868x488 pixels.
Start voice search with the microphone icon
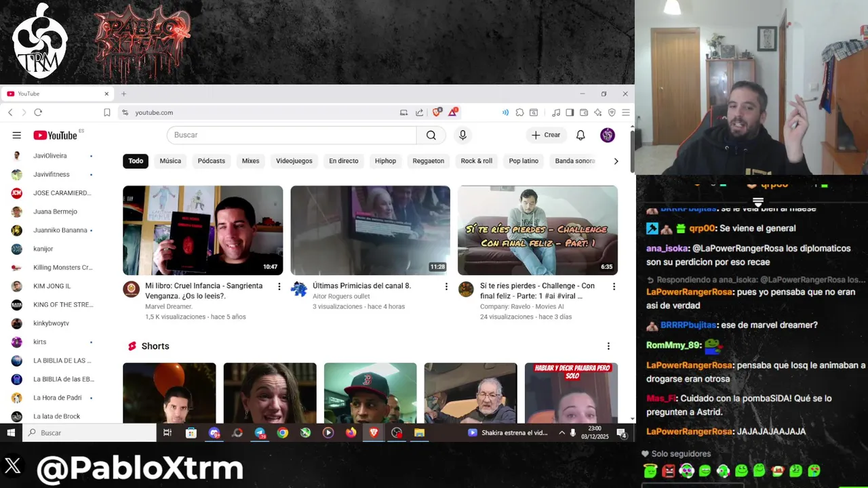pos(462,135)
